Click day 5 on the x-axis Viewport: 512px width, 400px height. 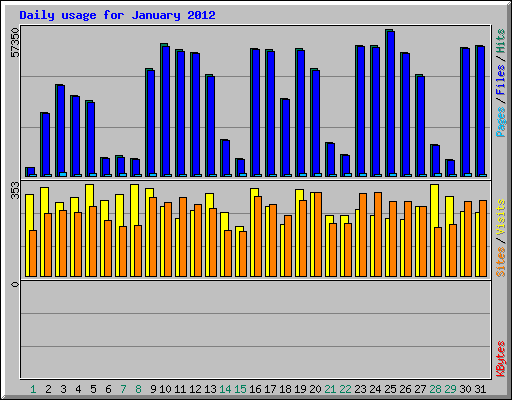pos(93,389)
